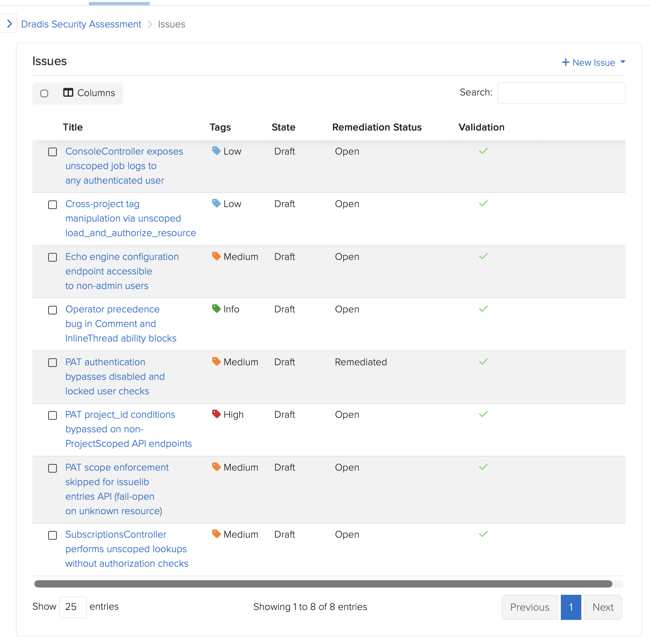Open the Dradis Security Assessment breadcrumb link
Image resolution: width=650 pixels, height=644 pixels.
tap(81, 24)
